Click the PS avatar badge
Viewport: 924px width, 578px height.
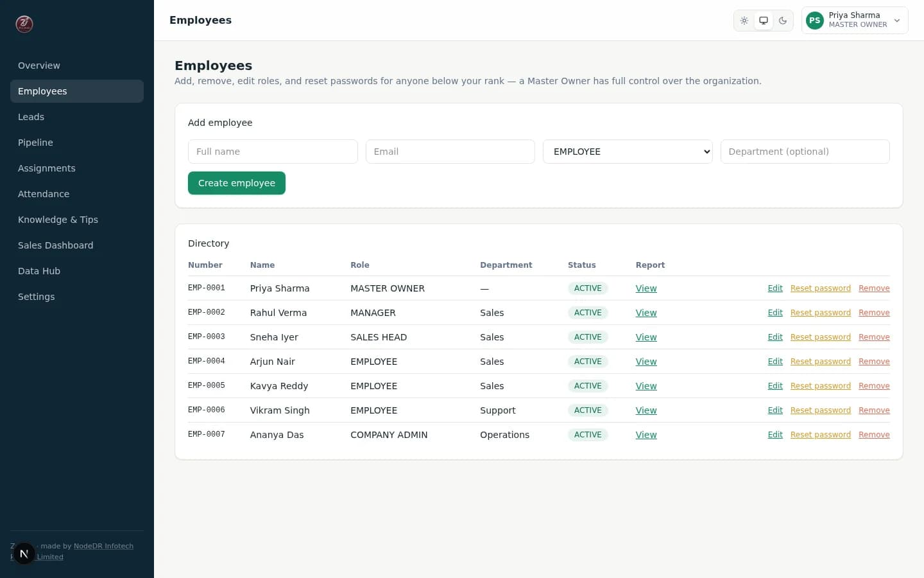[x=815, y=21]
